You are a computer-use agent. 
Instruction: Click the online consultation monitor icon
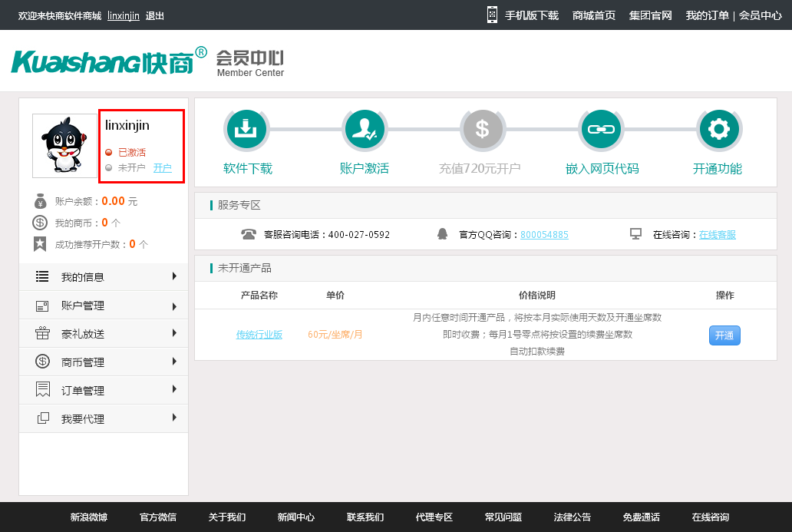tap(635, 234)
